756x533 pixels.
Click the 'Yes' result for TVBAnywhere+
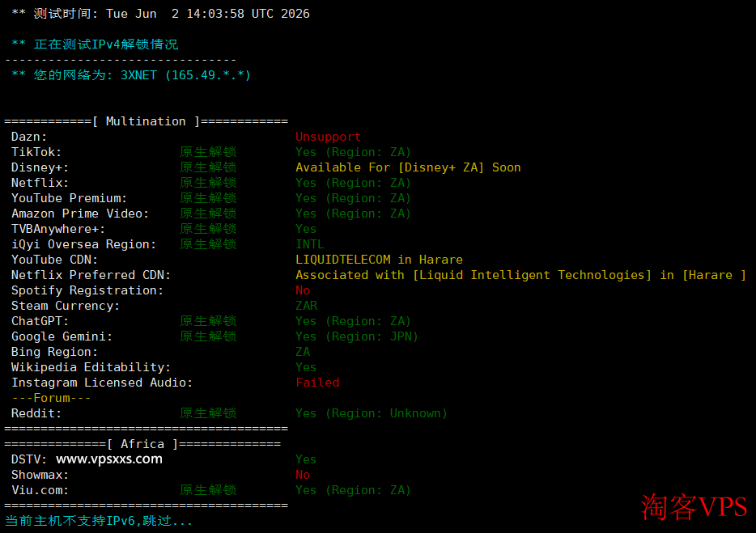pyautogui.click(x=306, y=229)
